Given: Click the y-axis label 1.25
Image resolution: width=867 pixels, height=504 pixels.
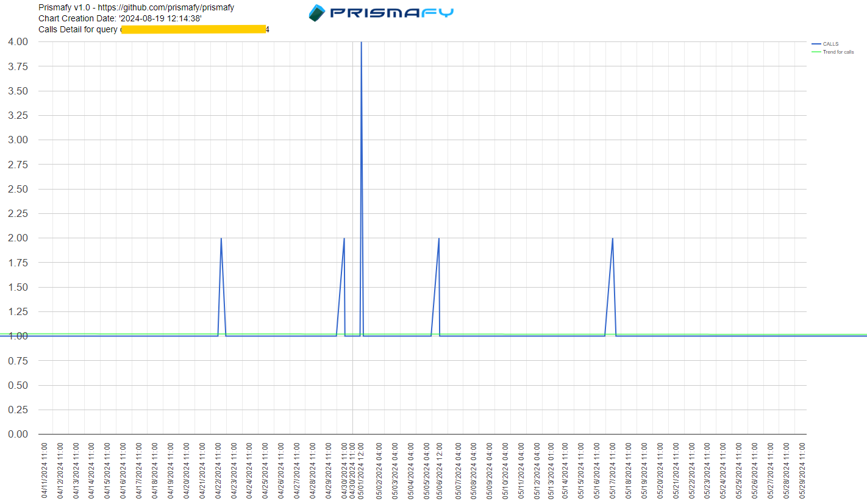Looking at the screenshot, I should (x=18, y=311).
